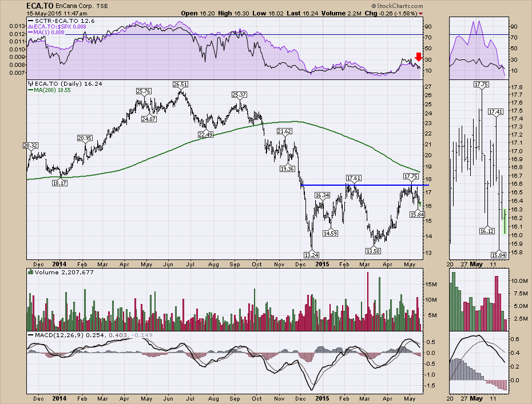Click the 2014 label on price chart axis
This screenshot has height=404, width=532.
(x=59, y=264)
